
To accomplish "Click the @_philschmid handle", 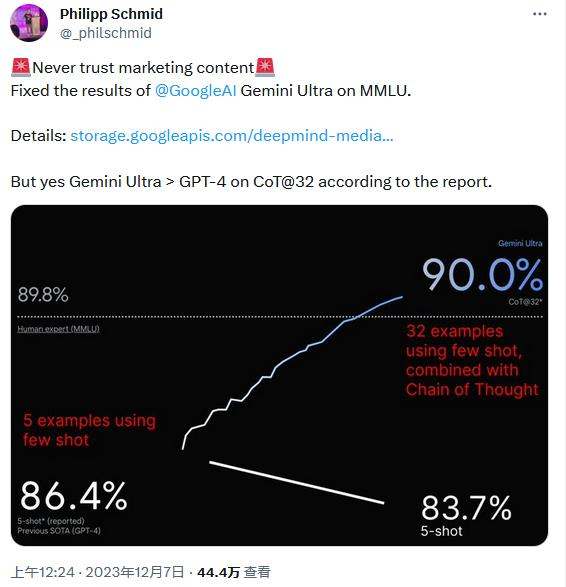I will point(106,33).
